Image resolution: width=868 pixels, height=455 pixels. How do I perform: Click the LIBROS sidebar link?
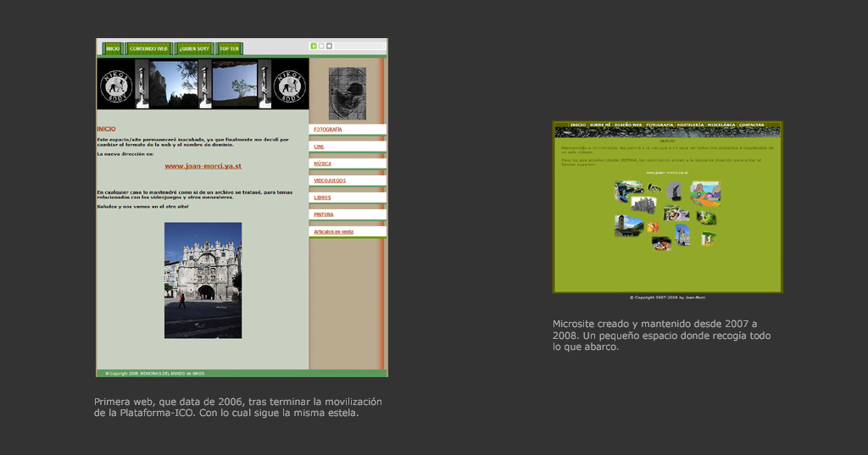pos(323,197)
